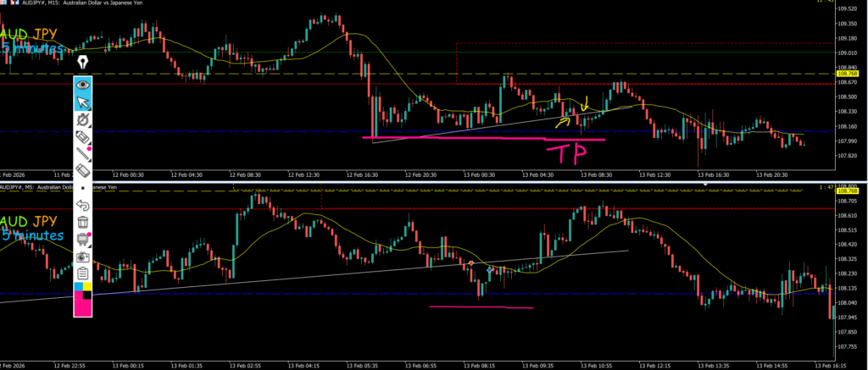Click the white marker on the lower chart's top edge

(704, 184)
